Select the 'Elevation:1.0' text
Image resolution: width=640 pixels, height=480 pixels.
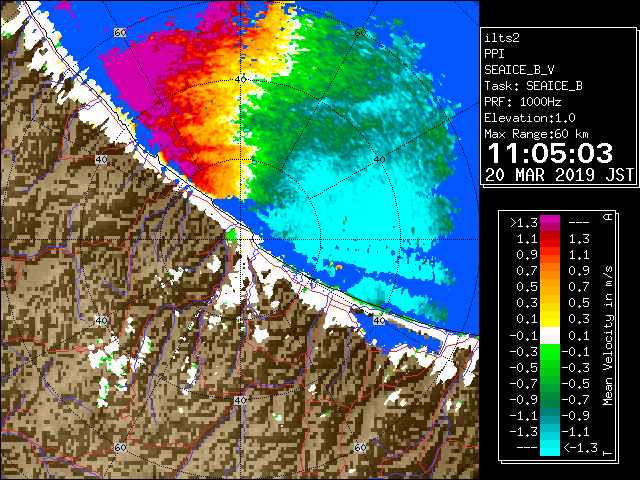530,118
